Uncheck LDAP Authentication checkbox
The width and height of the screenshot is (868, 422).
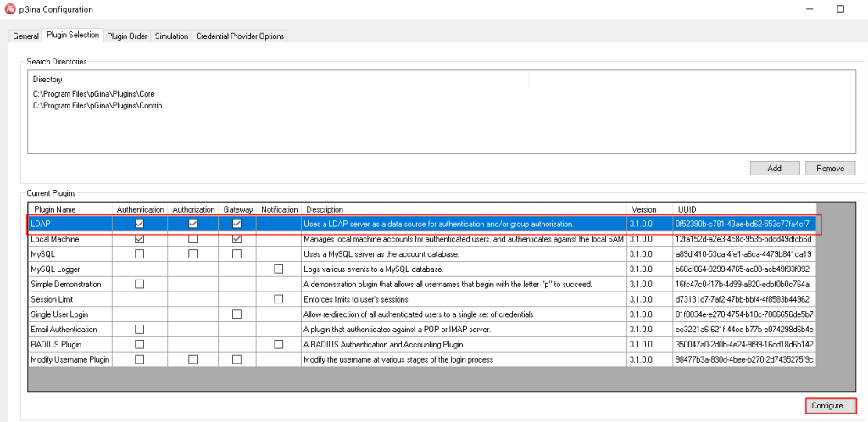(140, 224)
